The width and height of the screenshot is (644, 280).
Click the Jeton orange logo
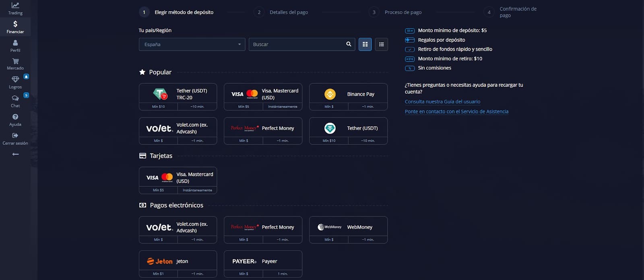point(160,261)
